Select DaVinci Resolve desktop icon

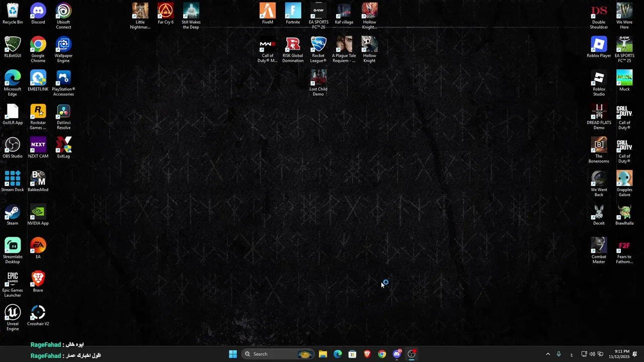coord(63,117)
